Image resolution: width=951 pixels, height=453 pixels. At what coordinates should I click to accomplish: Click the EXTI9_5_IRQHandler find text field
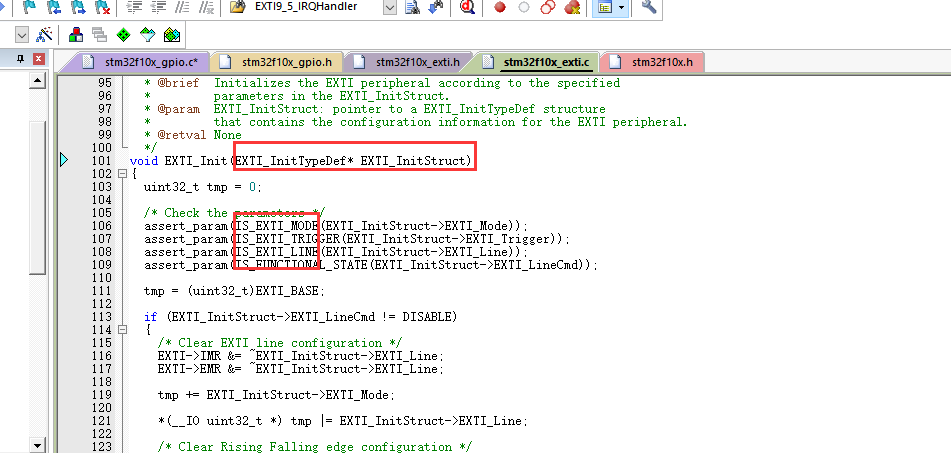point(315,7)
